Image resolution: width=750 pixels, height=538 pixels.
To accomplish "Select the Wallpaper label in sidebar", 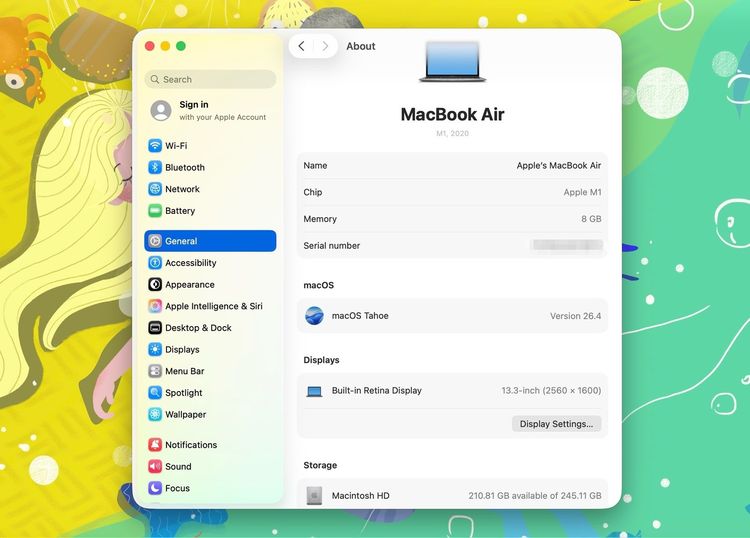I will click(x=186, y=415).
